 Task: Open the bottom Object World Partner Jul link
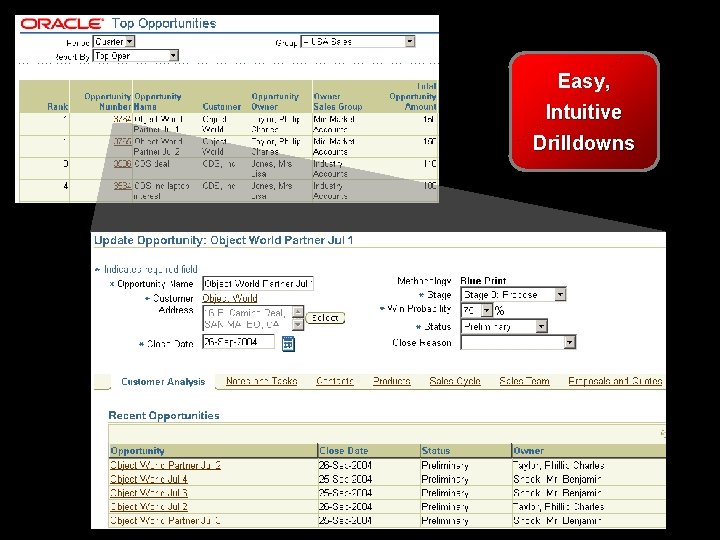click(x=165, y=520)
